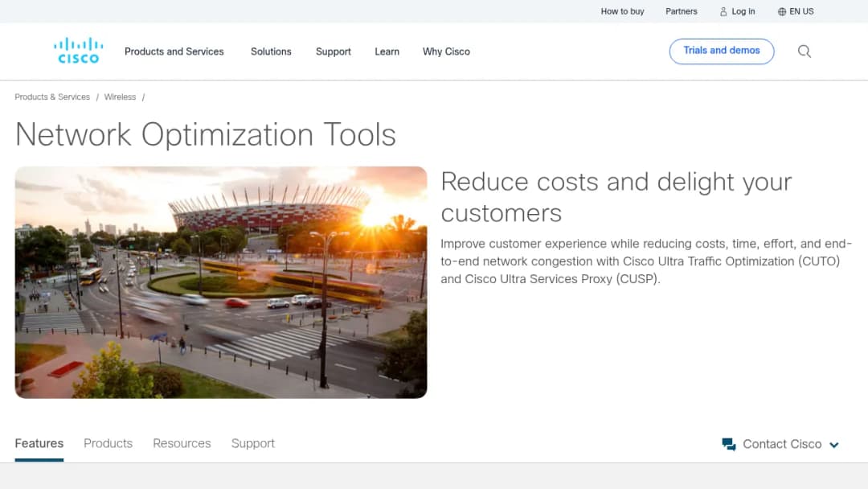Select the Features tab
This screenshot has width=868, height=489.
(39, 444)
